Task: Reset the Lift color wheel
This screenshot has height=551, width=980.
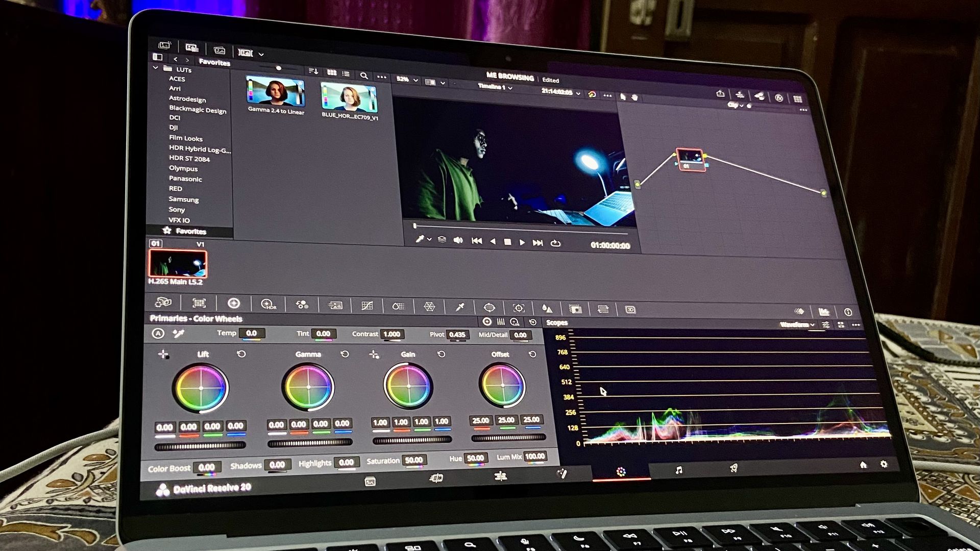Action: (x=241, y=354)
